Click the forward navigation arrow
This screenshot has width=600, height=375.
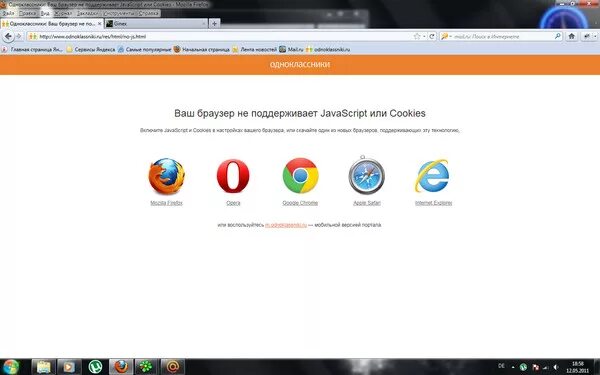click(x=18, y=36)
